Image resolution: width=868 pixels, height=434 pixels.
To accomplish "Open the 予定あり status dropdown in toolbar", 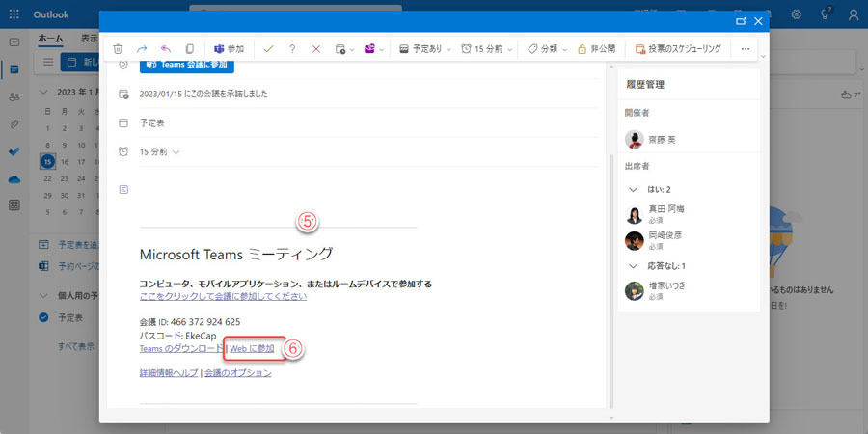I will [x=425, y=49].
